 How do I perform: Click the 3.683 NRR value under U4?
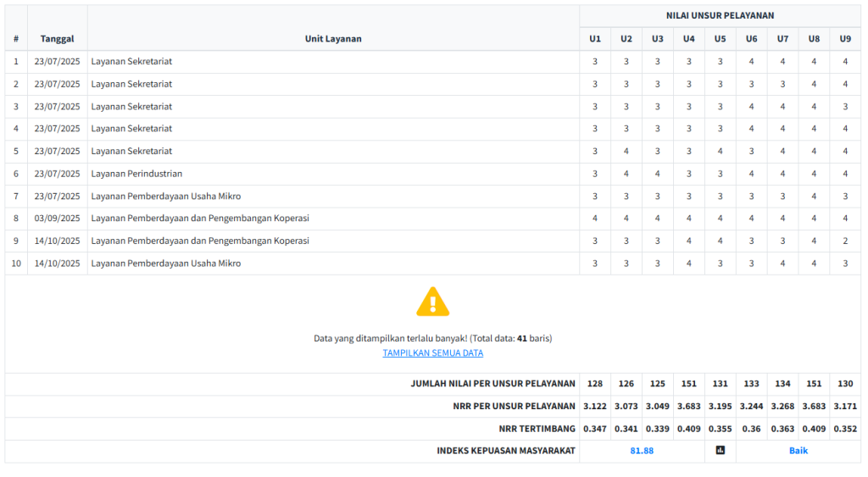688,407
